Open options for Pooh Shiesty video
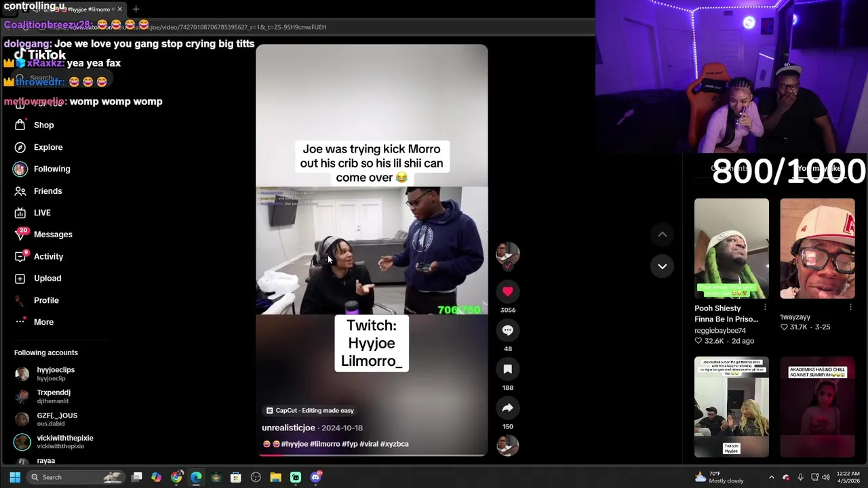 (x=765, y=308)
